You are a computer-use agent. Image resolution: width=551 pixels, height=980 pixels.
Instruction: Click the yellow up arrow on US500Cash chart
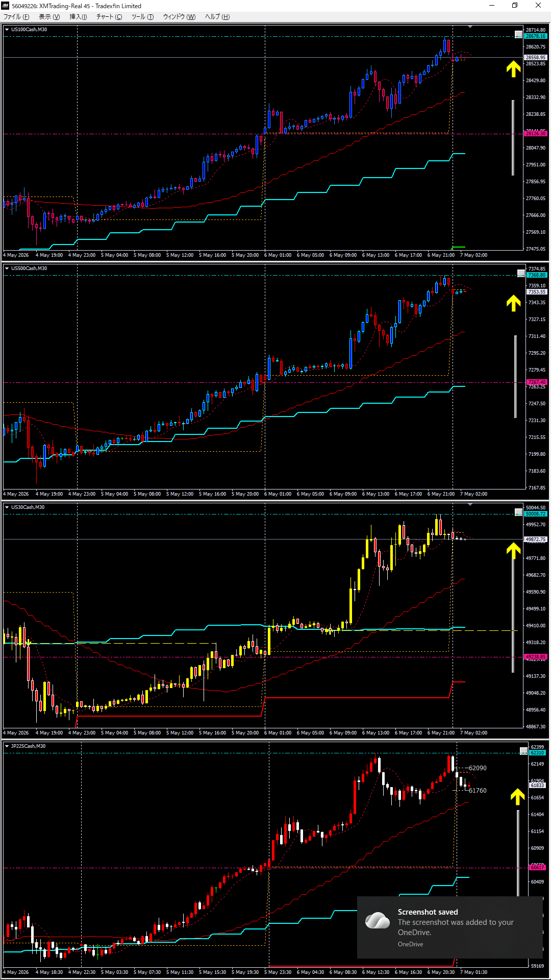[x=513, y=303]
